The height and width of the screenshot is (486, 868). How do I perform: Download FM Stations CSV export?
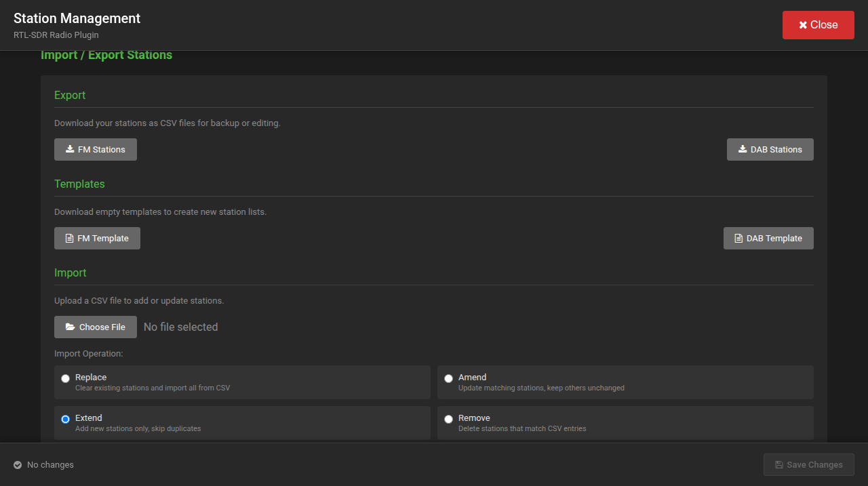[96, 150]
